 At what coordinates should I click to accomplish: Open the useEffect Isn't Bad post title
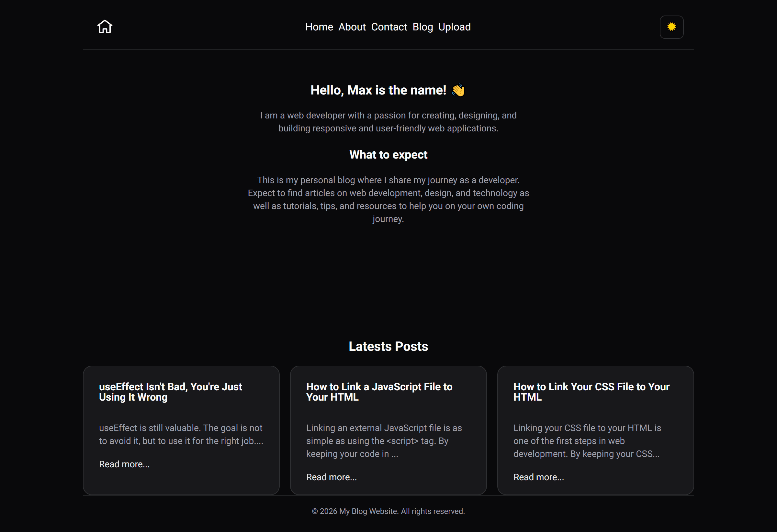(x=171, y=392)
